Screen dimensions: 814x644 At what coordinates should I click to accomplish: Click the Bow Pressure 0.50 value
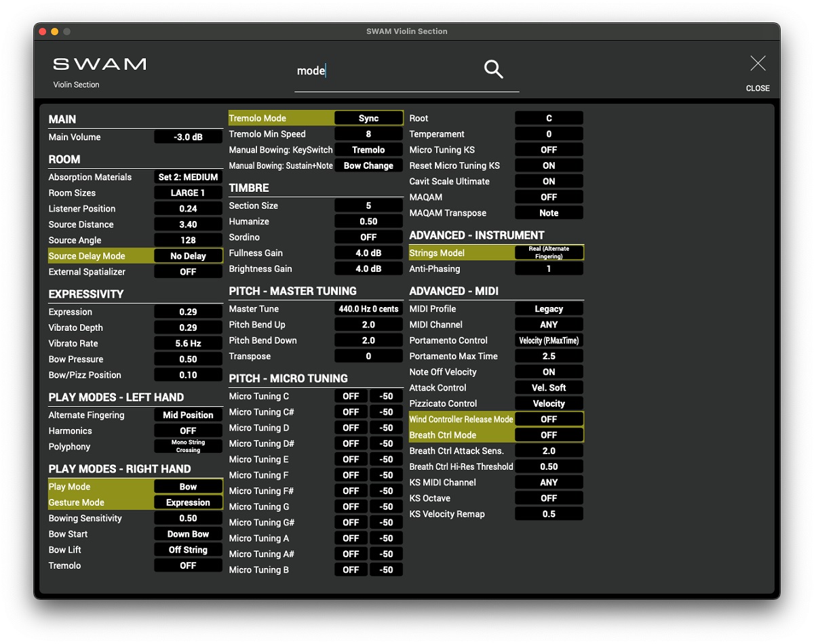188,359
